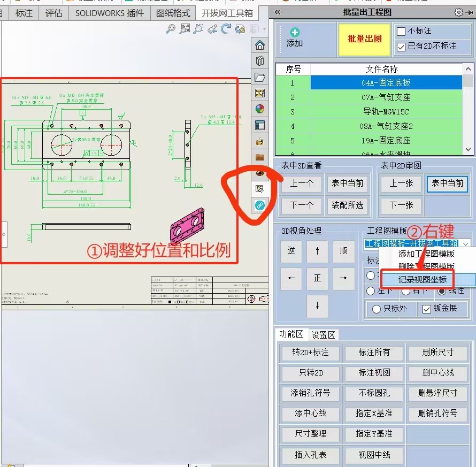476x467 pixels.
Task: Choose 添加工程图模版 from the context menu
Action: click(x=426, y=254)
